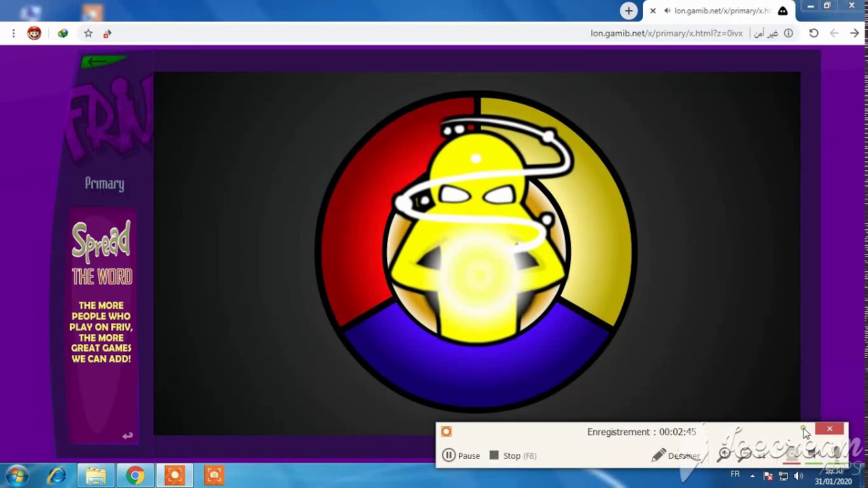
Task: Click the Chrome arrow button at the toolbar's right edge
Action: pyautogui.click(x=854, y=33)
